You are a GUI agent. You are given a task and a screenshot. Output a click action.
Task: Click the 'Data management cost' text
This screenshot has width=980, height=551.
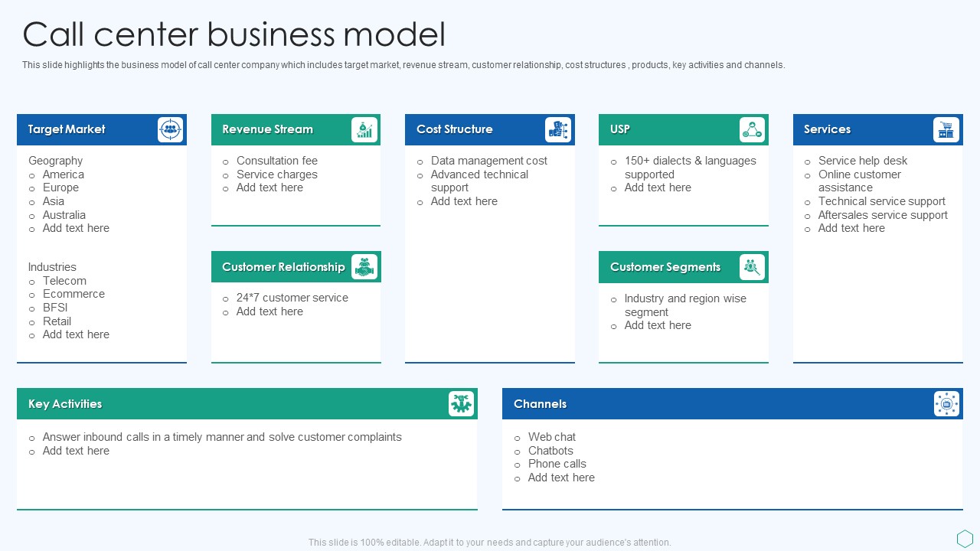pos(489,161)
